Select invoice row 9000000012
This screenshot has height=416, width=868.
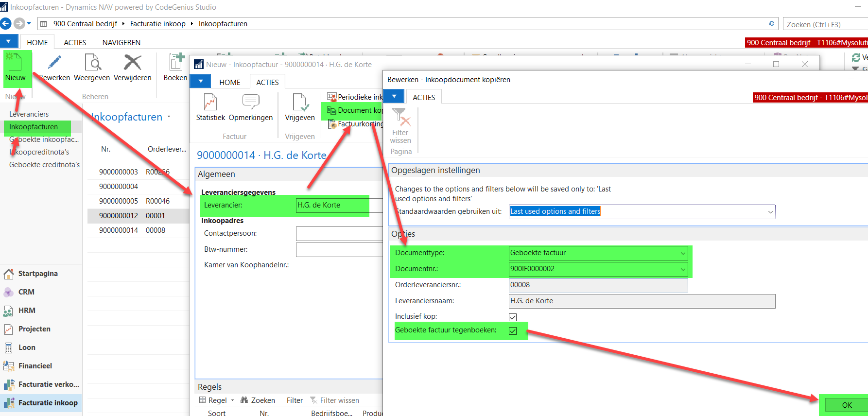[x=138, y=216]
